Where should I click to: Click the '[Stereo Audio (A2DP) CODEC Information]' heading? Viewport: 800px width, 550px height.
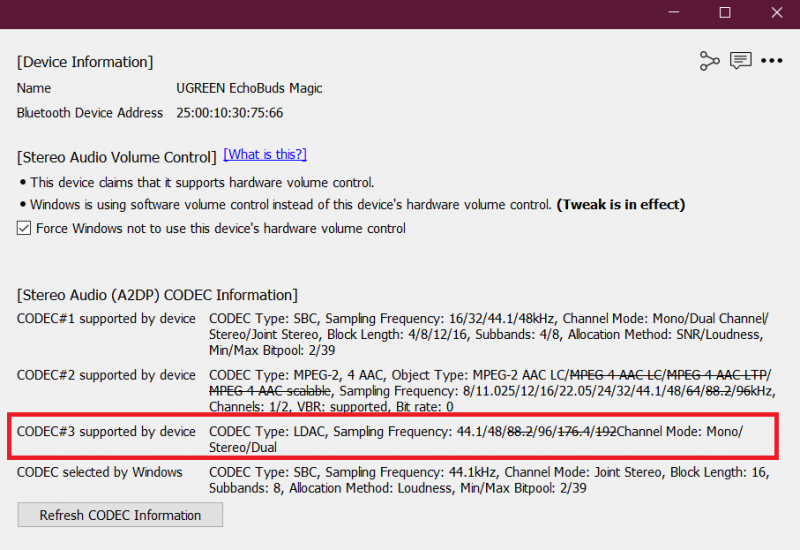click(x=157, y=295)
